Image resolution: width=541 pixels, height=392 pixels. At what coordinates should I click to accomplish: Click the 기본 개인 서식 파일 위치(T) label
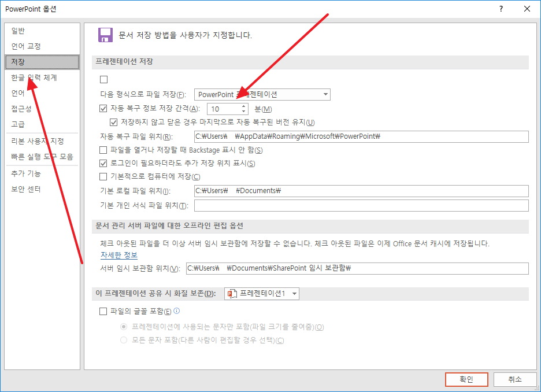tap(144, 206)
